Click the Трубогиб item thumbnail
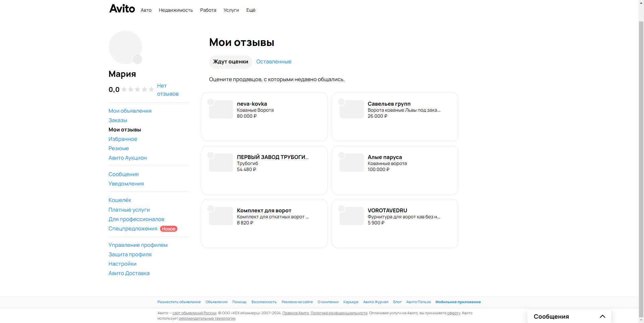 (x=221, y=163)
